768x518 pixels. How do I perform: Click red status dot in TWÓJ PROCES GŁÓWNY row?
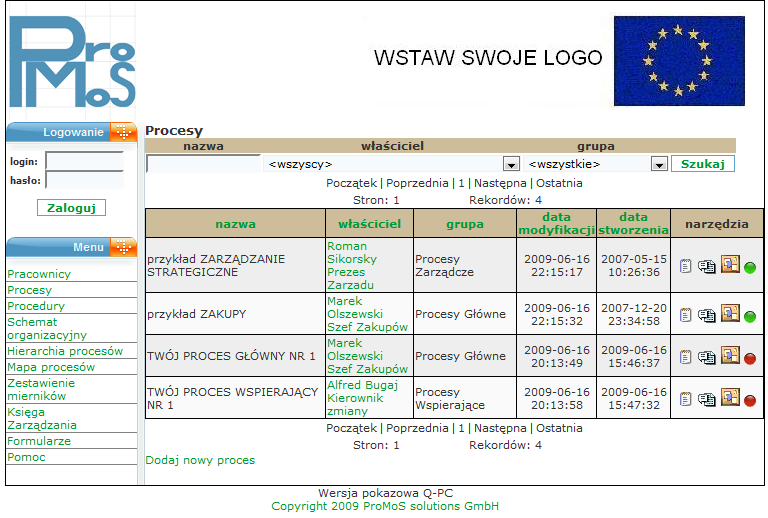pos(750,359)
